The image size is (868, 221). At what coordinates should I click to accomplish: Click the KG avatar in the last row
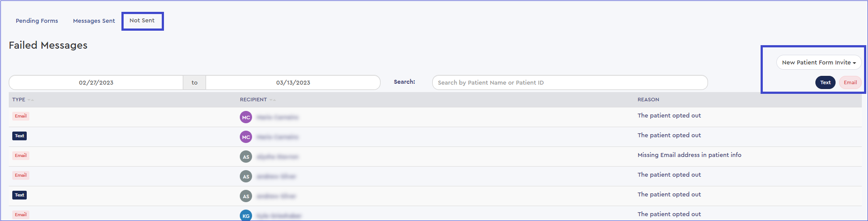pyautogui.click(x=246, y=215)
